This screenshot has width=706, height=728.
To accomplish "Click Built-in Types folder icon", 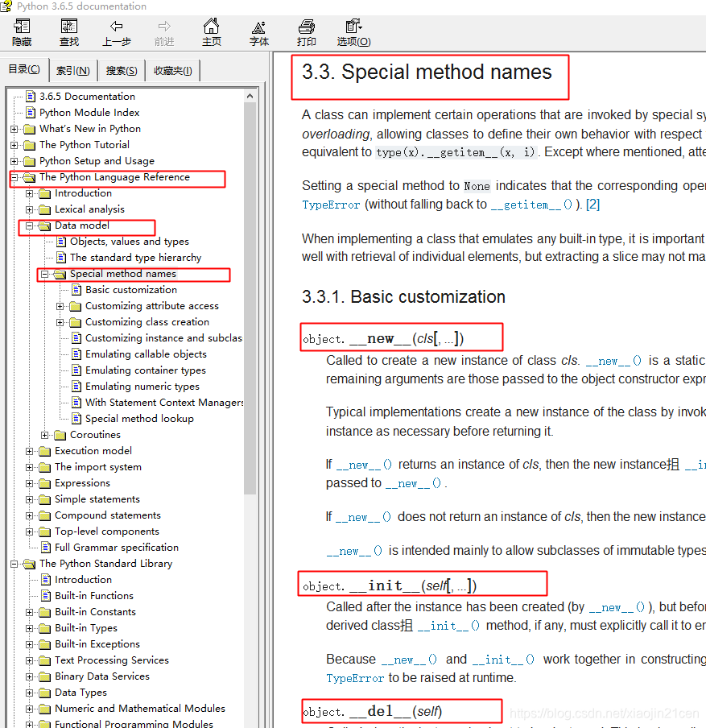I will [x=44, y=628].
